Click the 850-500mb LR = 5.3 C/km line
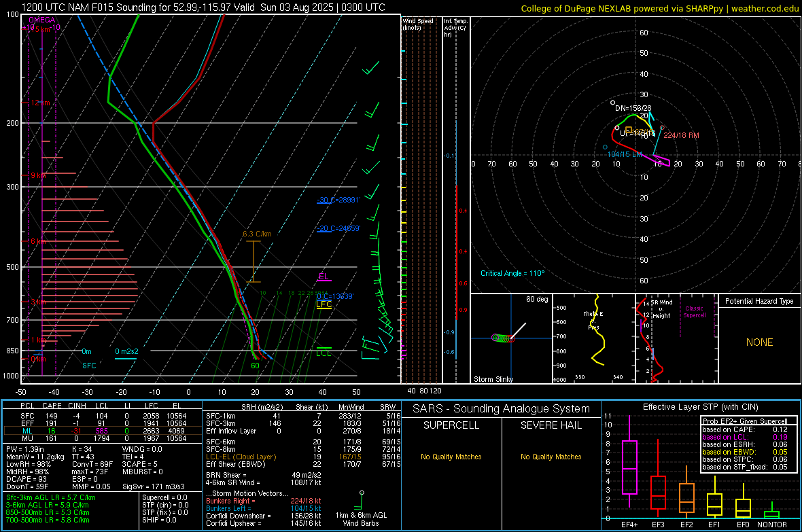 pos(48,512)
